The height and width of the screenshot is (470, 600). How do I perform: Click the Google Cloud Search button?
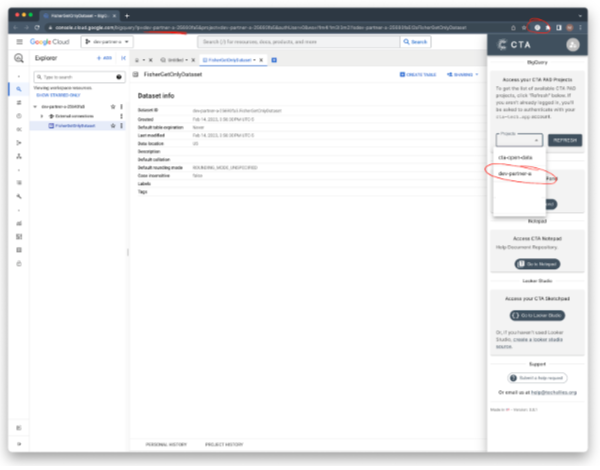click(416, 42)
